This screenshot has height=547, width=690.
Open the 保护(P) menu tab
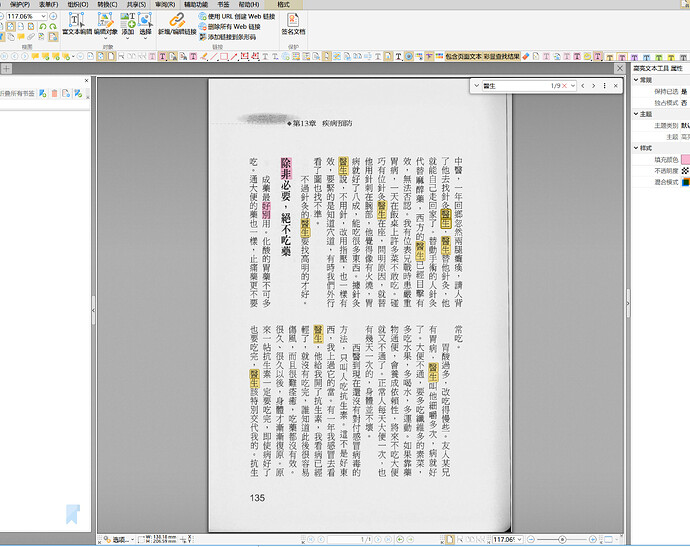point(20,4)
